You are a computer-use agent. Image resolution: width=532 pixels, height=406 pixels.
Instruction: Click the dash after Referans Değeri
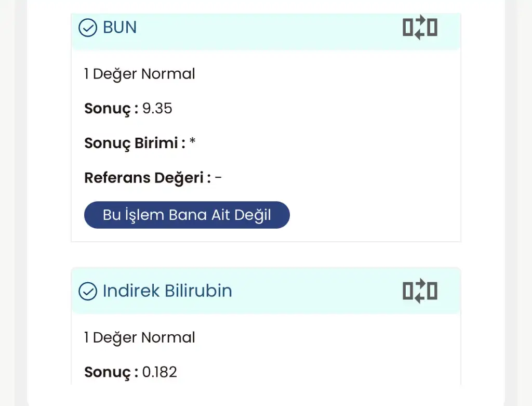point(218,178)
